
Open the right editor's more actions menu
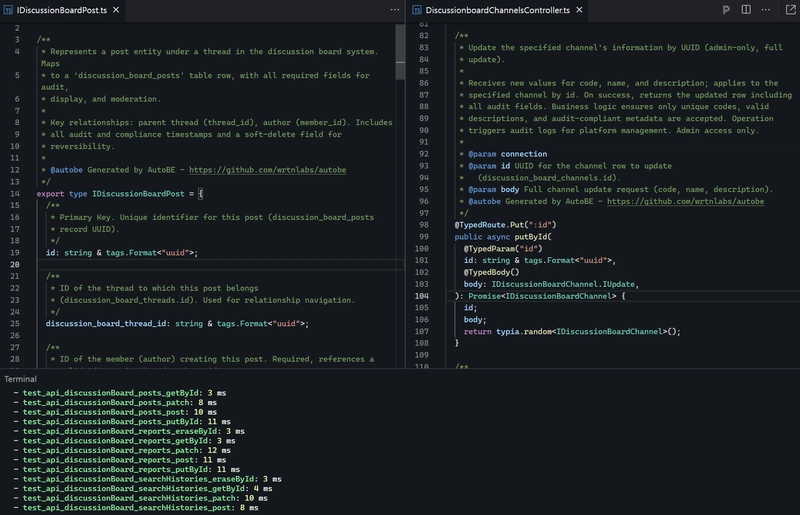[765, 9]
